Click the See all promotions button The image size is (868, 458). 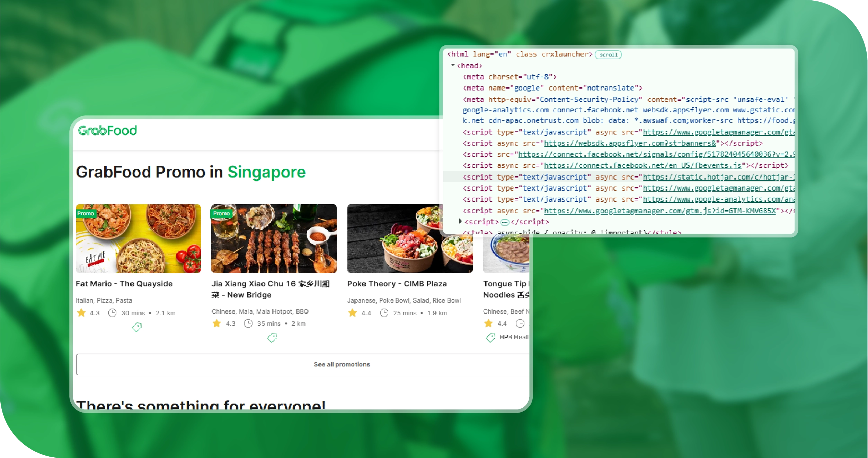[342, 364]
